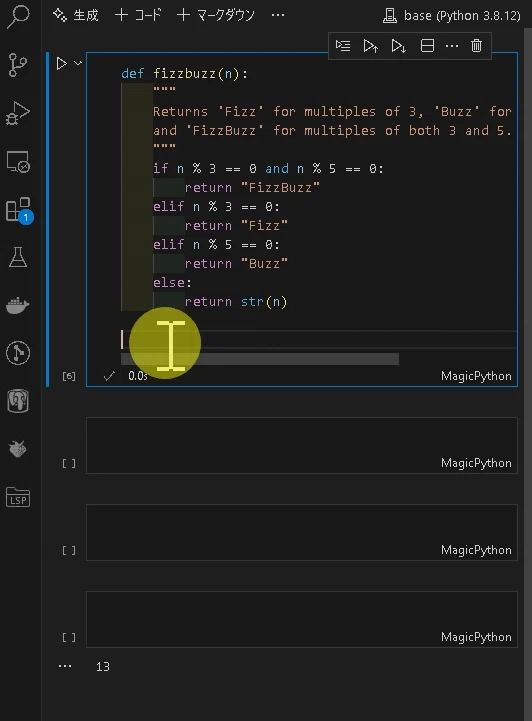
Task: Expand run cell options dropdown
Action: pos(78,63)
